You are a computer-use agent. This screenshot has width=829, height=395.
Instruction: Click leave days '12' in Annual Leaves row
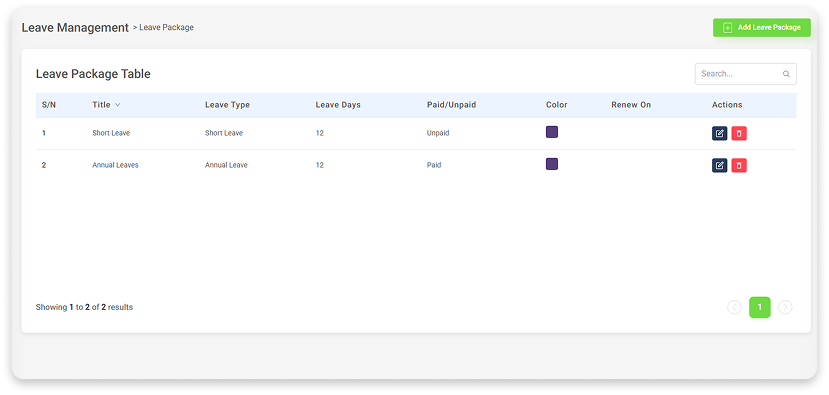319,165
